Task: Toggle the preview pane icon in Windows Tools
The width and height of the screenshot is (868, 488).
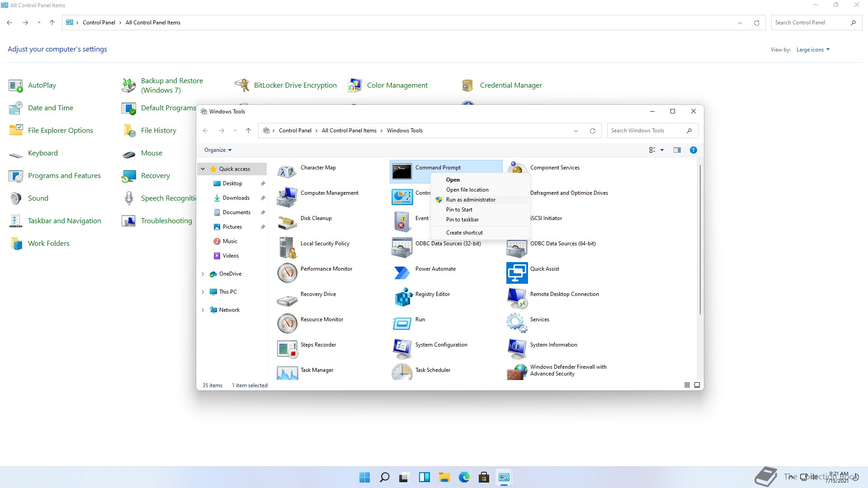Action: coord(677,150)
